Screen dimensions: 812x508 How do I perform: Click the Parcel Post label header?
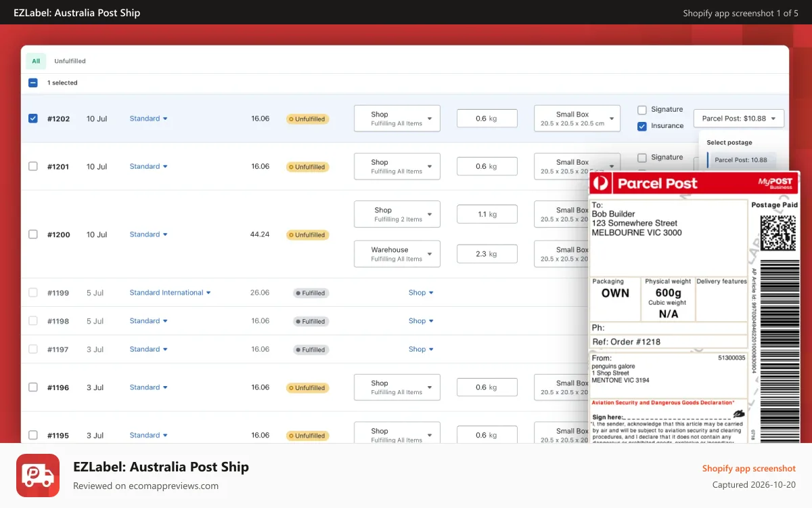[694, 184]
